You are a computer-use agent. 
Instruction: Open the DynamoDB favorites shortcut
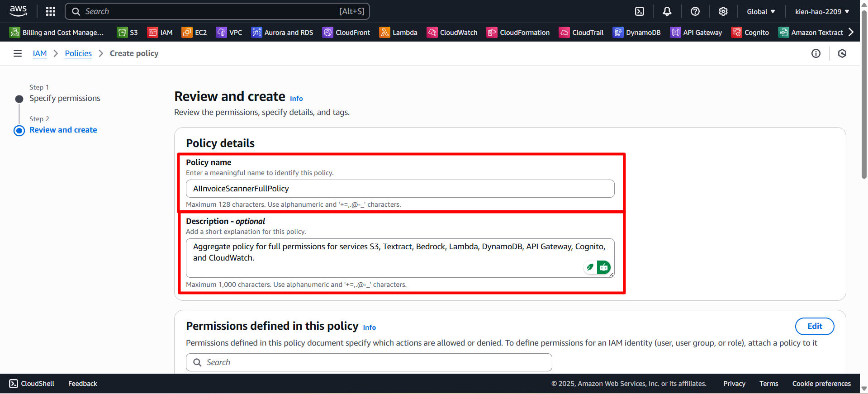[636, 33]
